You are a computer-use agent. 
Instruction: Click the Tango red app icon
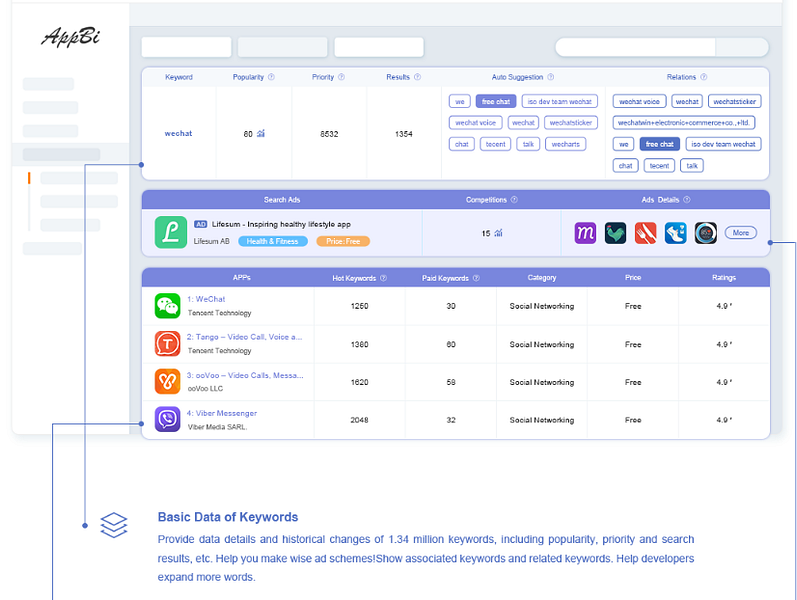coord(167,343)
